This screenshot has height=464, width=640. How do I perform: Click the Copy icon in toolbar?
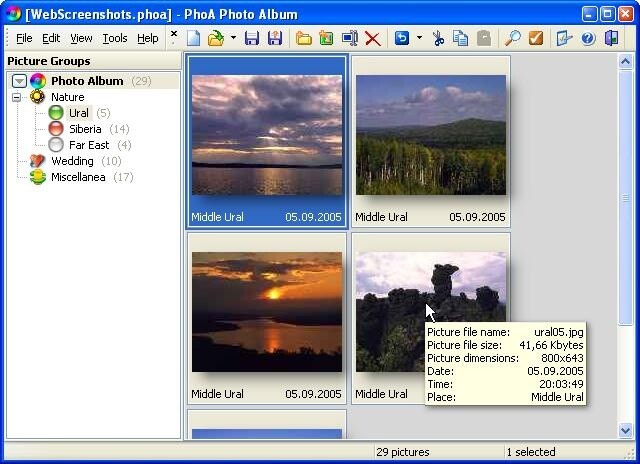[x=460, y=38]
